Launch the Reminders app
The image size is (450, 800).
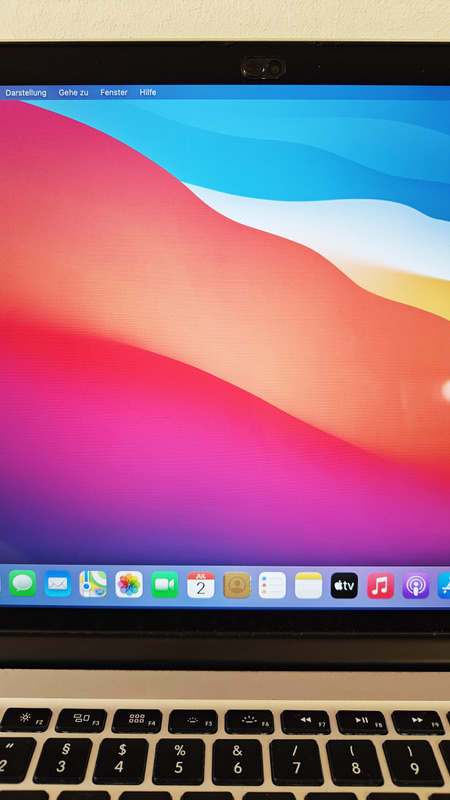point(272,585)
